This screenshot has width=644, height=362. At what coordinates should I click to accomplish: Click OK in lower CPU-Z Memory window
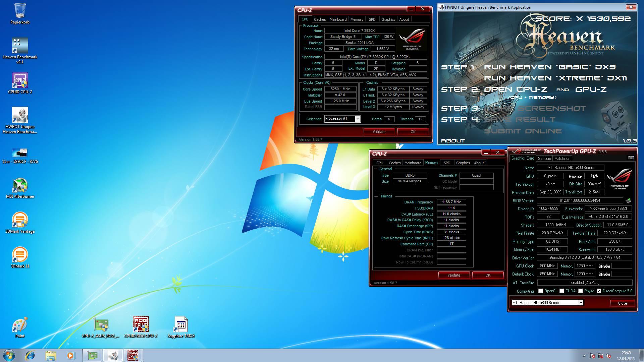point(488,275)
